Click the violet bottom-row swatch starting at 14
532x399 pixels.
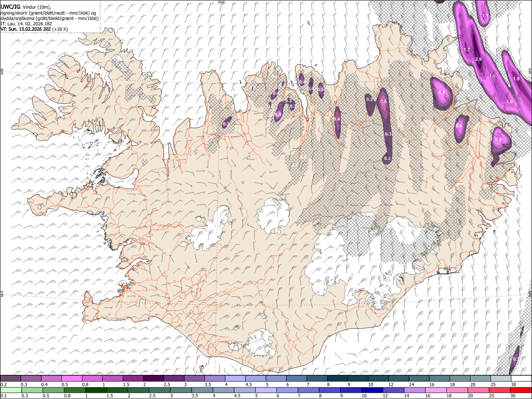414,390
